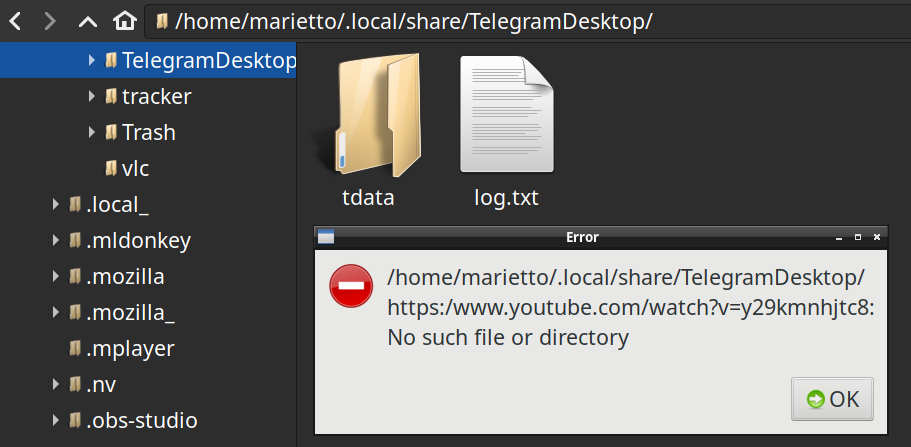Click the 'No such file or directory' message
911x447 pixels.
(508, 338)
